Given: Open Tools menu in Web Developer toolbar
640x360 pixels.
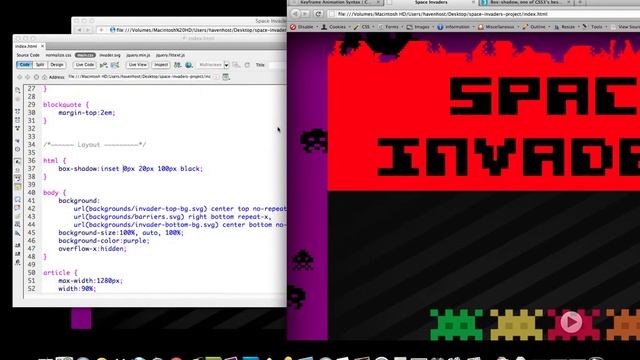Looking at the screenshot, I should coord(596,27).
